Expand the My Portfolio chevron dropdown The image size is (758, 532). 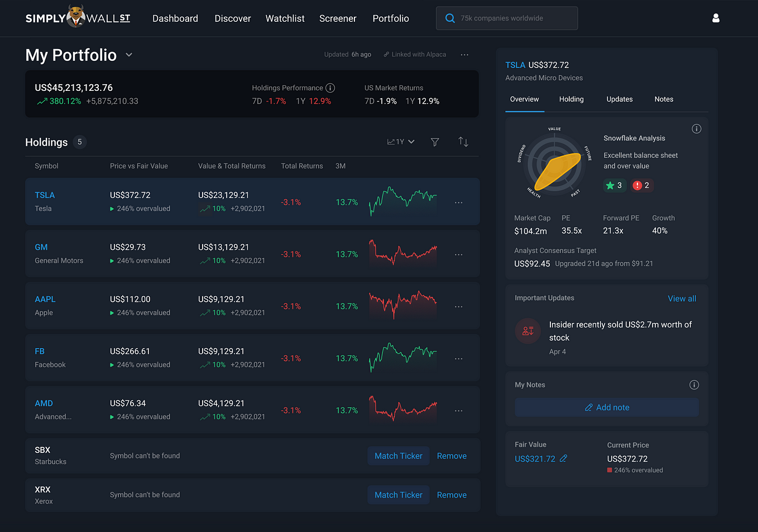tap(129, 55)
